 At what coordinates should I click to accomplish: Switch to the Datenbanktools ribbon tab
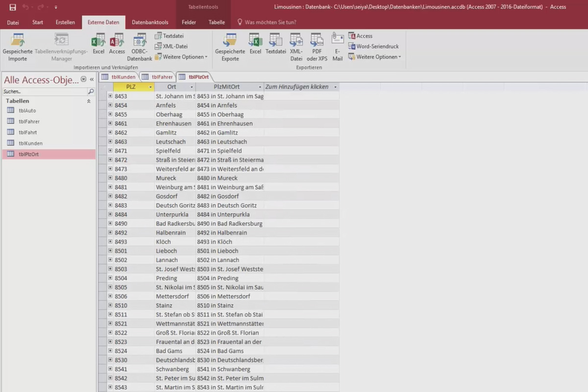coord(150,22)
